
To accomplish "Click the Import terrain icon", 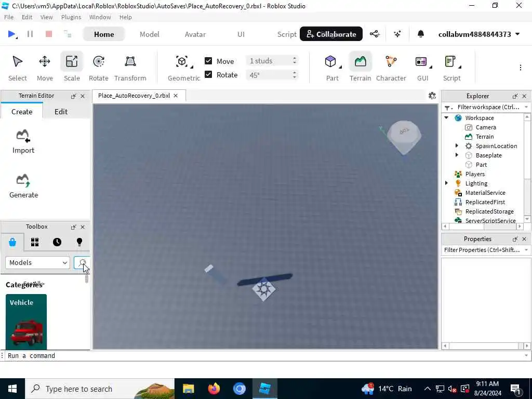I will [23, 142].
